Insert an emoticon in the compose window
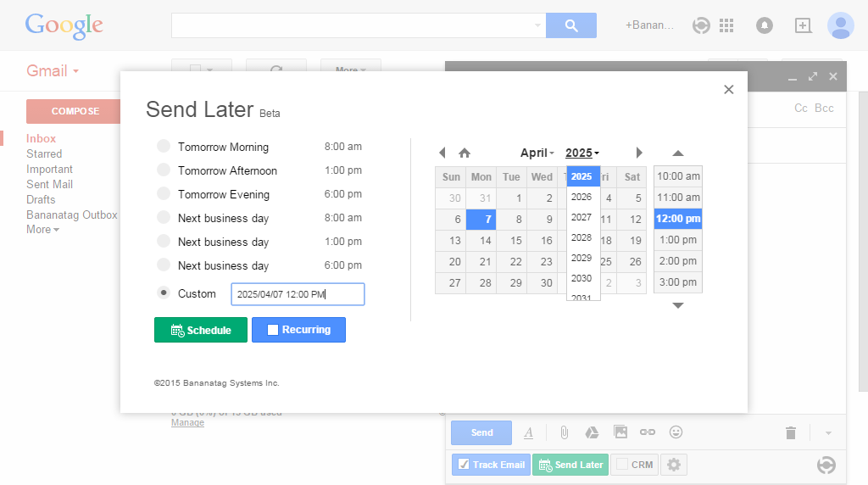868x485 pixels. pyautogui.click(x=676, y=432)
